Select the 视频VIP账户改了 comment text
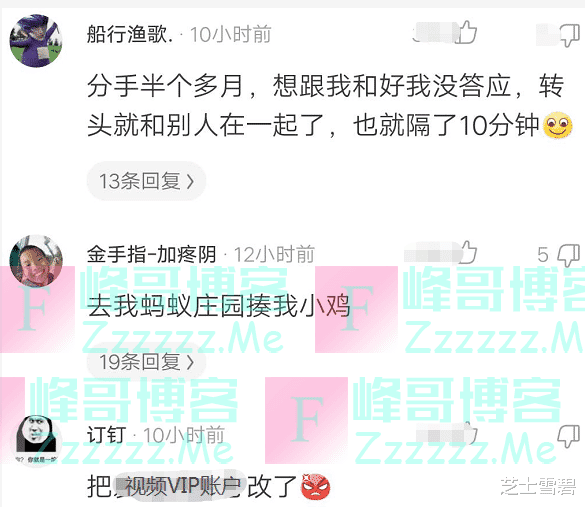Image resolution: width=585 pixels, height=507 pixels. (x=209, y=486)
